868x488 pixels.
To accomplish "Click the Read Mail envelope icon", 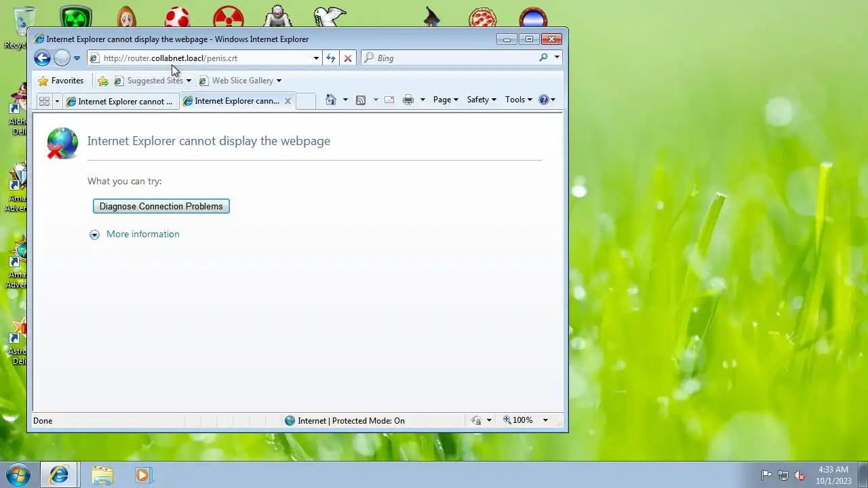I will coord(389,100).
